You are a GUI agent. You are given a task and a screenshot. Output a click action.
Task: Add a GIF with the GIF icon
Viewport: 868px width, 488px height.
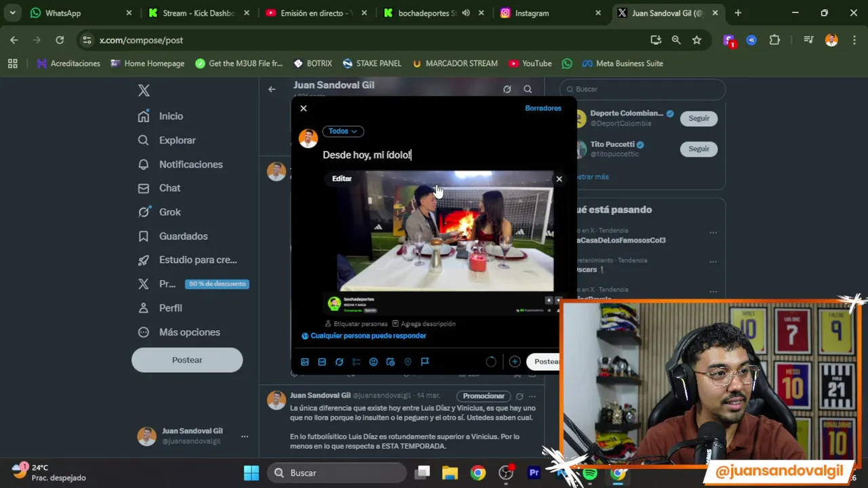coord(322,362)
